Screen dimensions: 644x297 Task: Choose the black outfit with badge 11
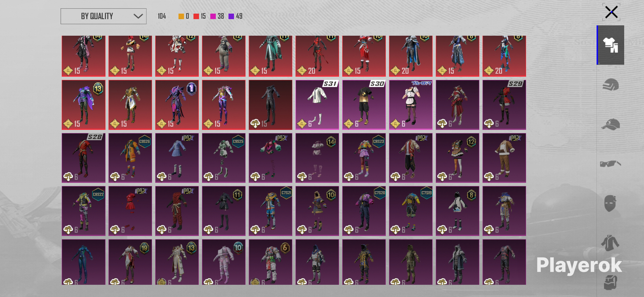coord(224,211)
